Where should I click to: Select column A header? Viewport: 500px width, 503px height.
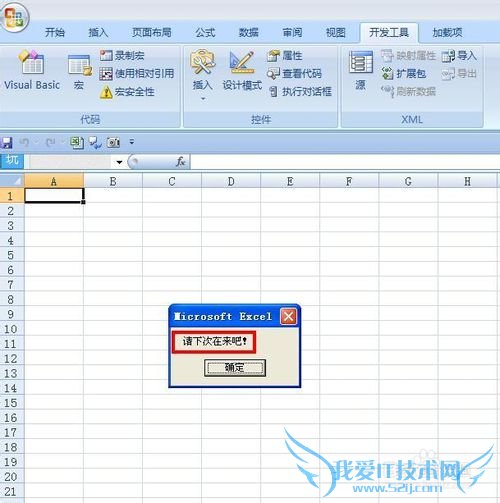pos(54,181)
